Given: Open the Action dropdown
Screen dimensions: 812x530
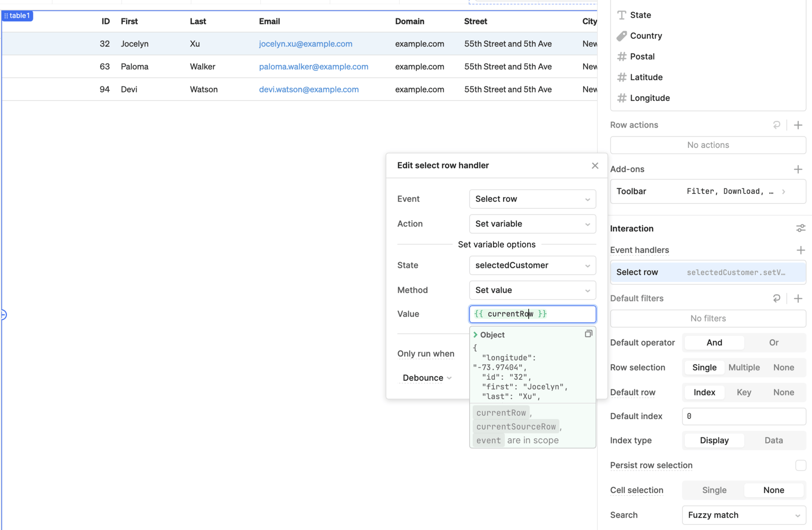Looking at the screenshot, I should click(x=532, y=224).
